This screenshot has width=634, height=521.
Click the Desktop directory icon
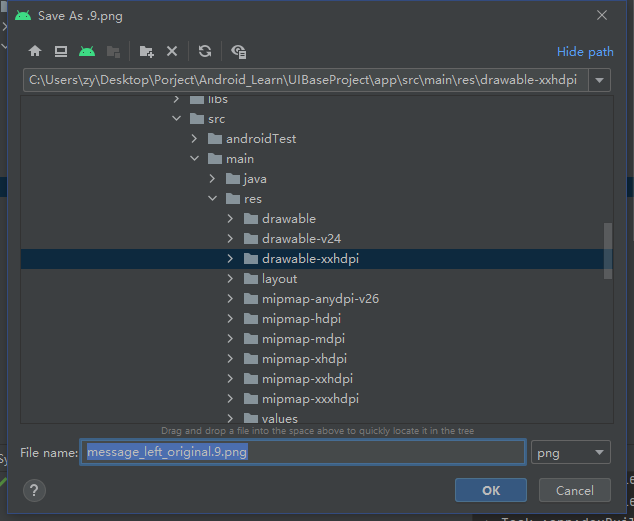pos(61,51)
